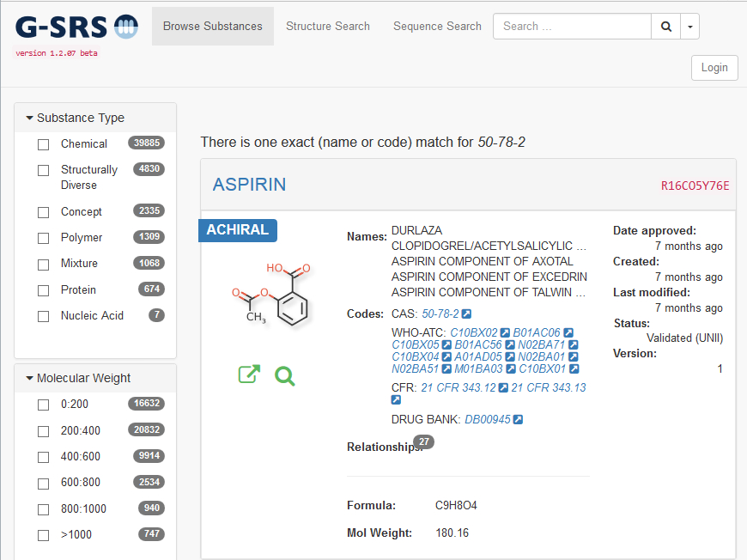The image size is (747, 560).
Task: Check the Protein filter checkbox
Action: (x=43, y=290)
